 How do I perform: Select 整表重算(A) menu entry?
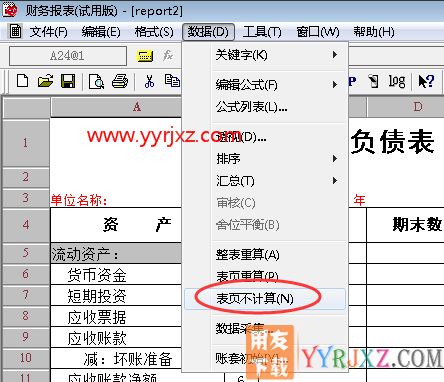[265, 255]
